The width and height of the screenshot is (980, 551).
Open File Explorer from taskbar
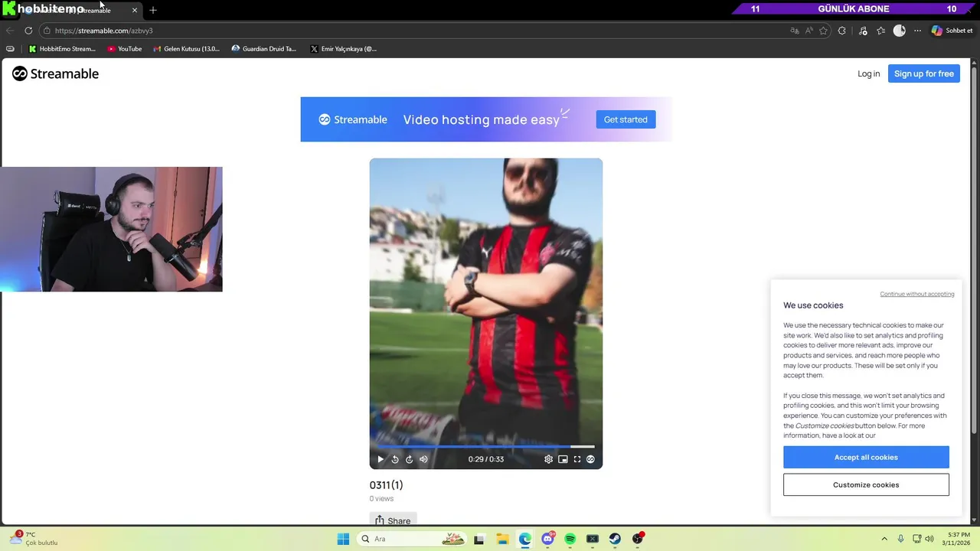[502, 539]
